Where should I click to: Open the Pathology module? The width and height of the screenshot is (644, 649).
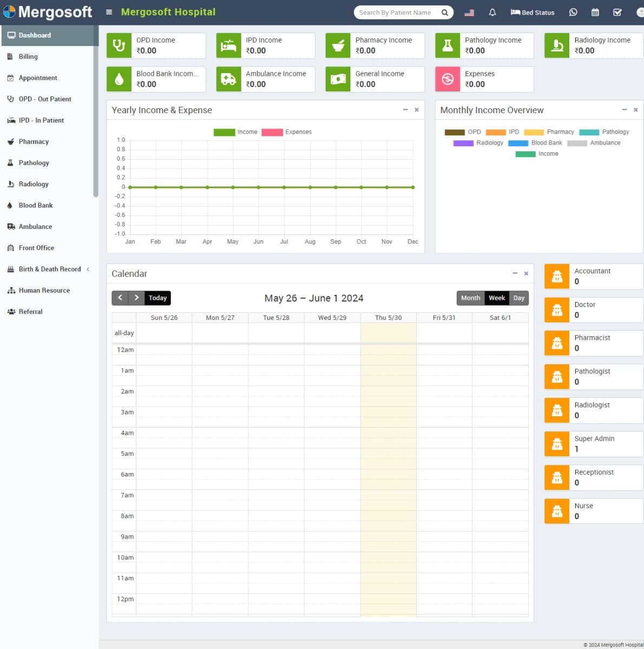click(34, 162)
